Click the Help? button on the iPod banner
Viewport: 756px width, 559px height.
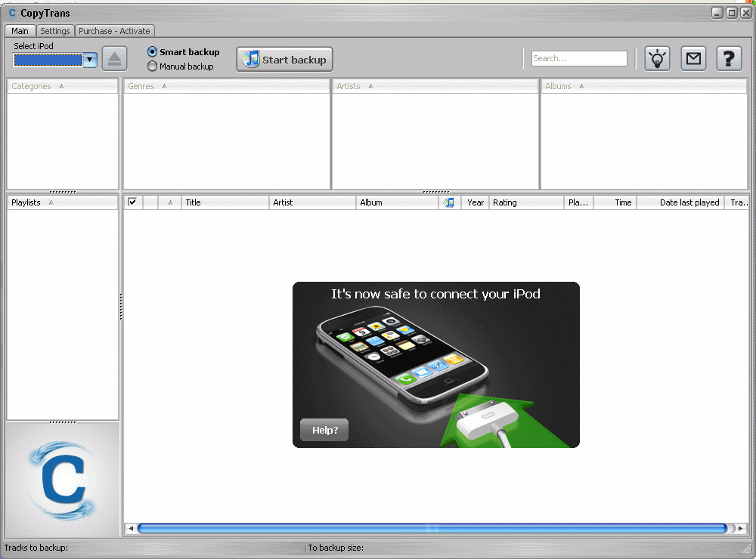[x=324, y=430]
